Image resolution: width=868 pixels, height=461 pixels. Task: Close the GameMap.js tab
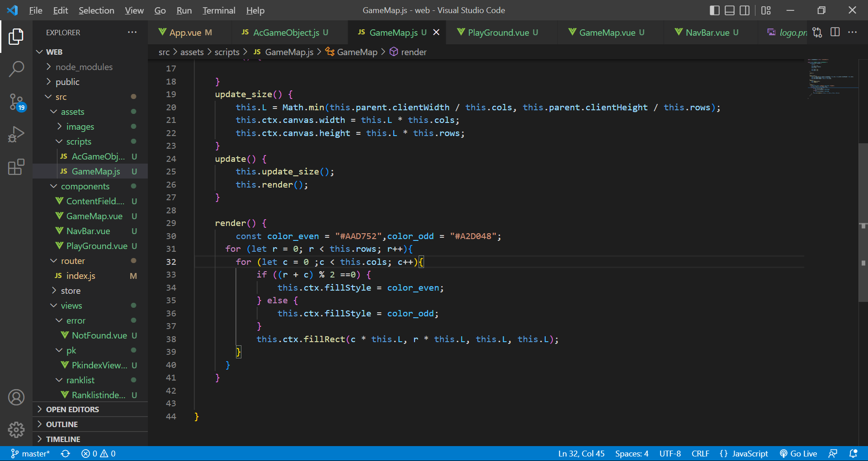click(x=436, y=32)
